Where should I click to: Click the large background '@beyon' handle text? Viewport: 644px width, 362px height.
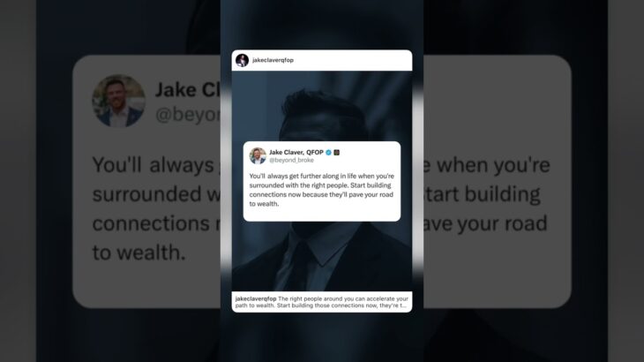click(188, 114)
